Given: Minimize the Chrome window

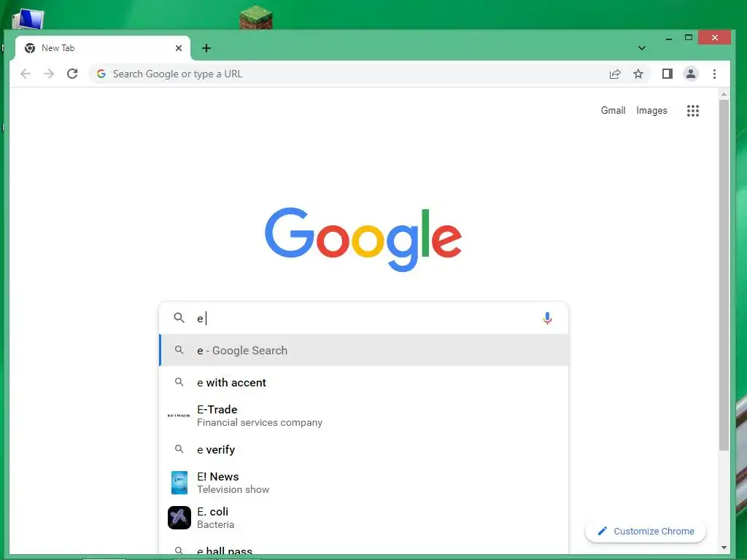Looking at the screenshot, I should click(669, 38).
